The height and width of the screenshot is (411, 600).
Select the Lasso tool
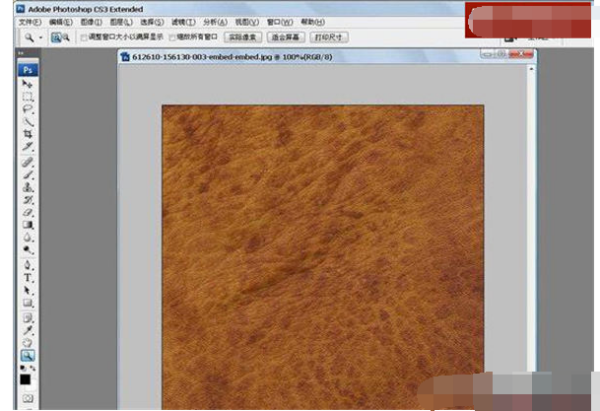coord(28,109)
